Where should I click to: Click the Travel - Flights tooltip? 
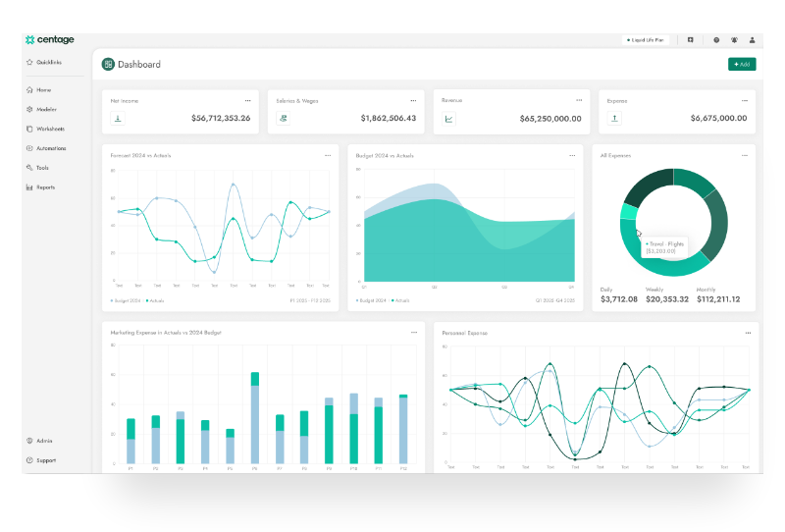664,247
